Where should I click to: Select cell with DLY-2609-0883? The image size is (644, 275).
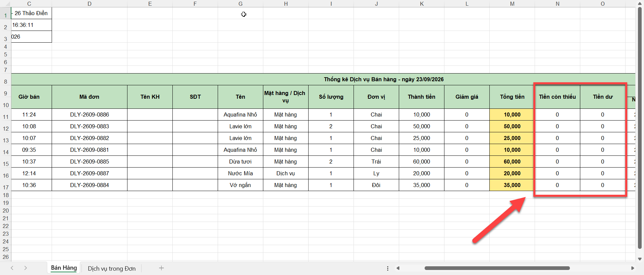click(90, 126)
